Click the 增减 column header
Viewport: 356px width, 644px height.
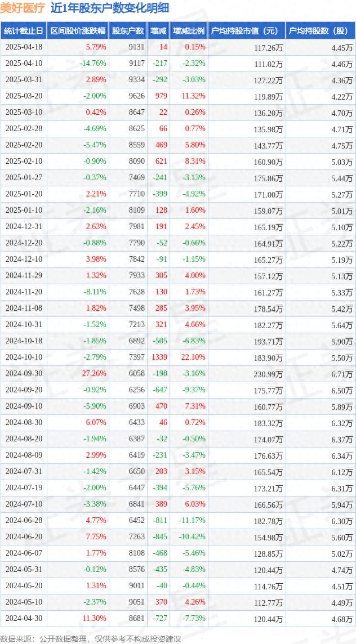[x=158, y=31]
